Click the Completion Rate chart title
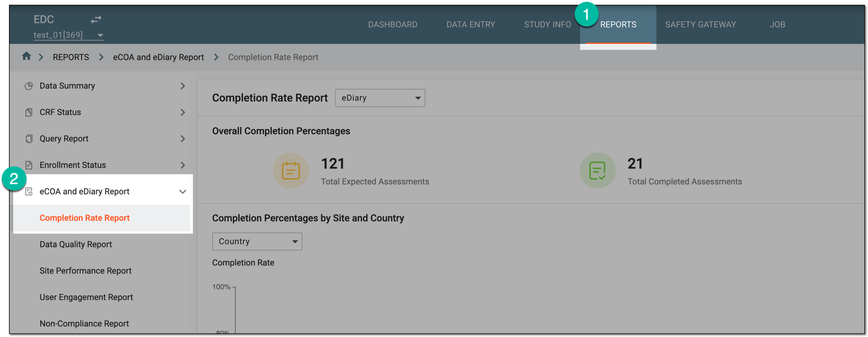Screen dimensions: 868x337 click(x=243, y=263)
